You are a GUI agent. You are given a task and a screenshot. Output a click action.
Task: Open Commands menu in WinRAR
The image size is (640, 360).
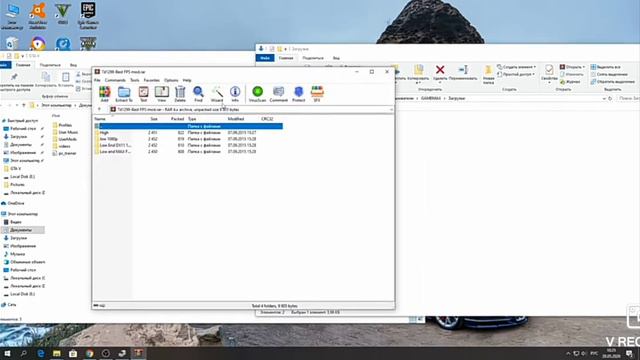pos(115,80)
